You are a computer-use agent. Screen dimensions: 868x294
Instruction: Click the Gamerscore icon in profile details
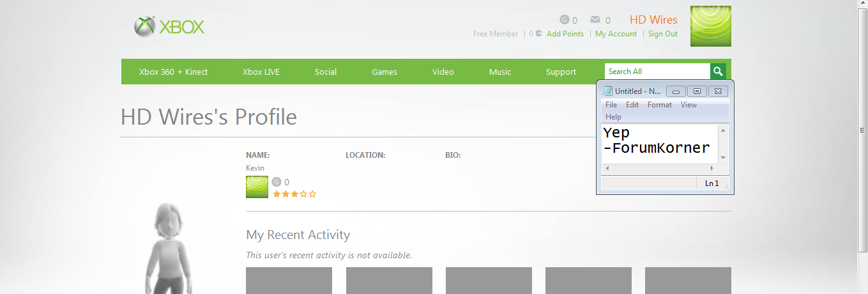coord(276,182)
